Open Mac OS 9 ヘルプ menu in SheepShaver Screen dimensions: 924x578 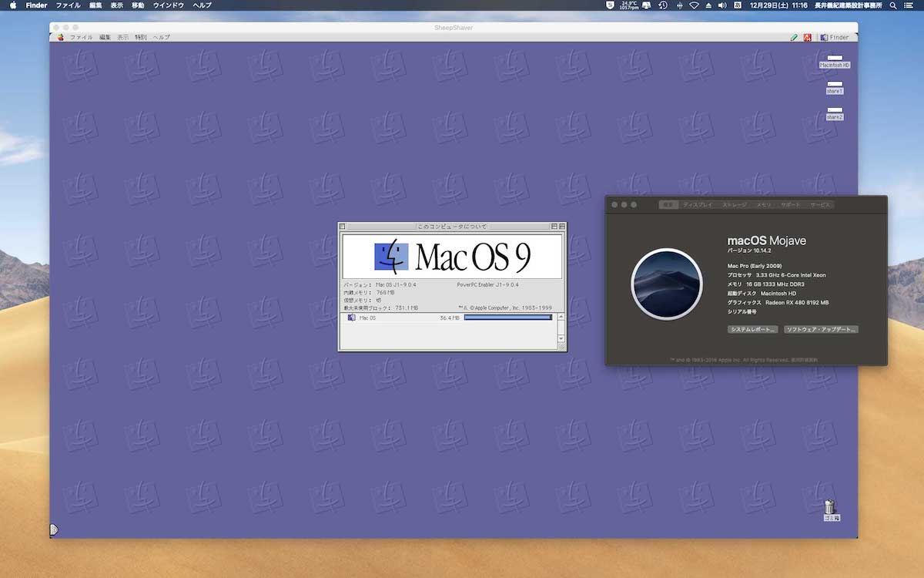(x=162, y=37)
